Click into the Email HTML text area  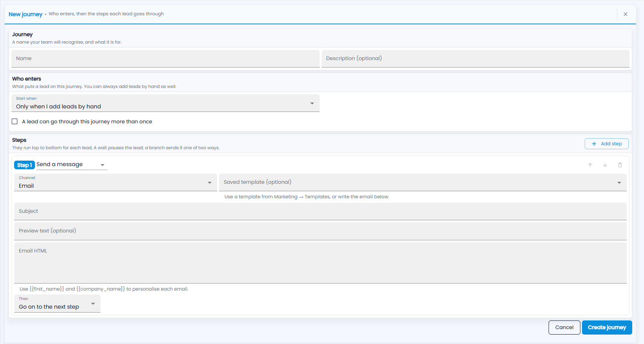click(320, 263)
